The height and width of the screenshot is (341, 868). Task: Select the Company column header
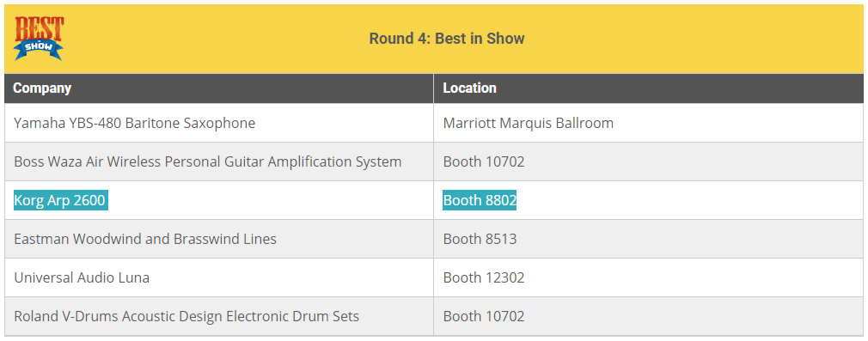coord(42,88)
